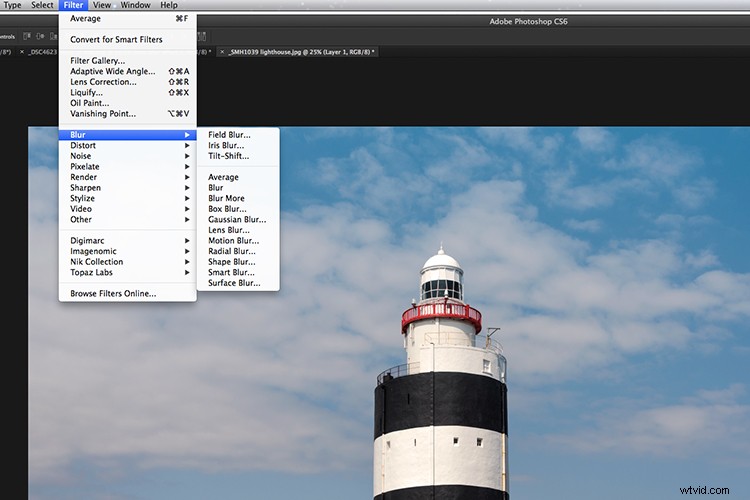The width and height of the screenshot is (750, 500).
Task: Open Filter Gallery...
Action: click(x=128, y=61)
